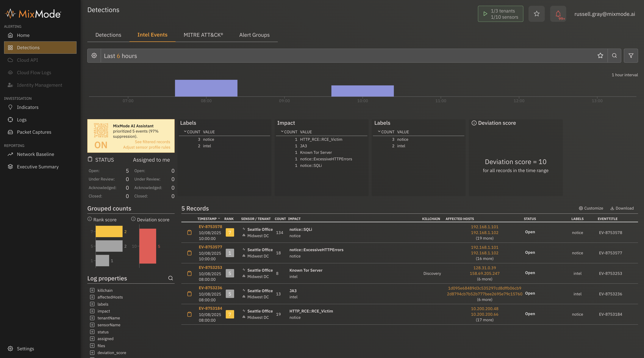The image size is (644, 358).
Task: Click the Deviation score info icon
Action: pyautogui.click(x=474, y=123)
